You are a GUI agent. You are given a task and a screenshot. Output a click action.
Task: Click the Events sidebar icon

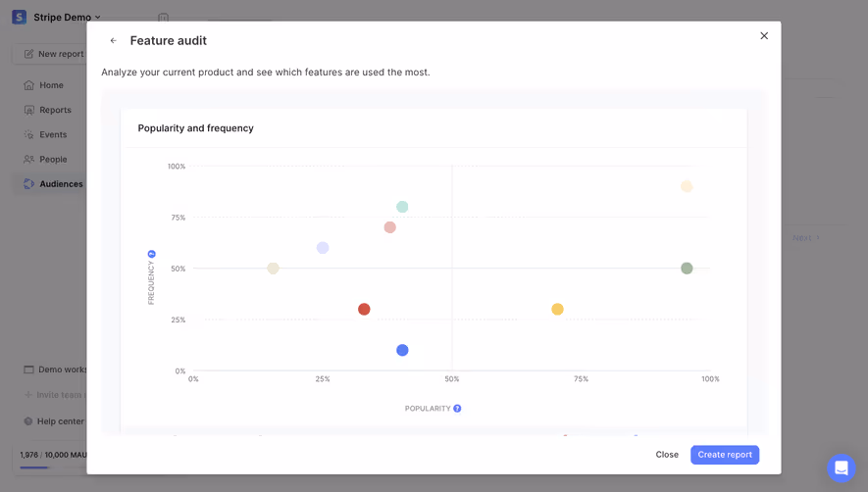point(28,134)
